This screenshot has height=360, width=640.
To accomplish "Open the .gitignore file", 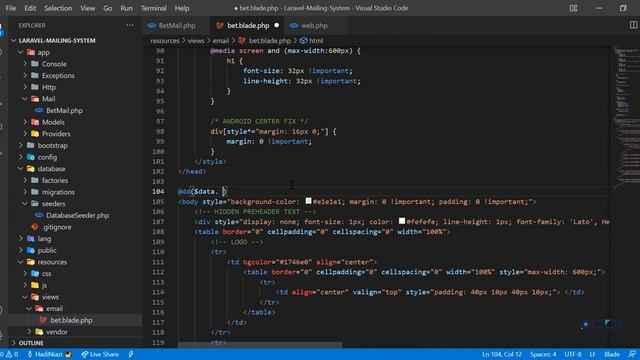I will click(x=56, y=227).
